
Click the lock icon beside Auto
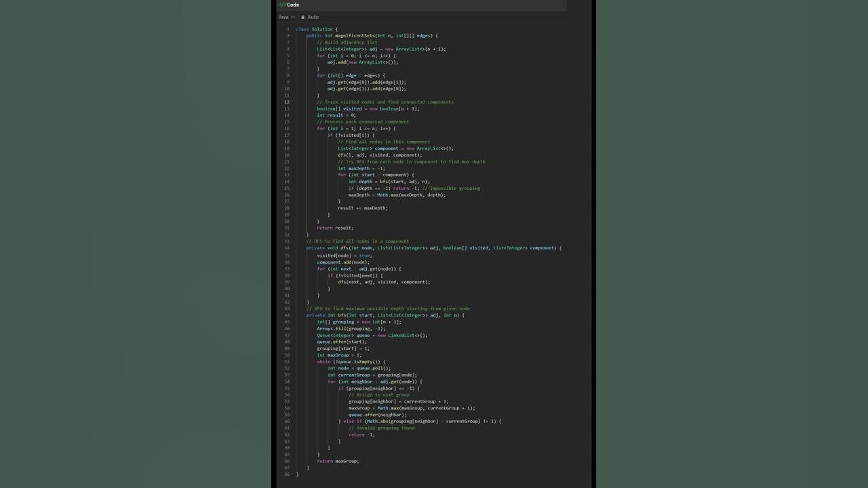(302, 17)
